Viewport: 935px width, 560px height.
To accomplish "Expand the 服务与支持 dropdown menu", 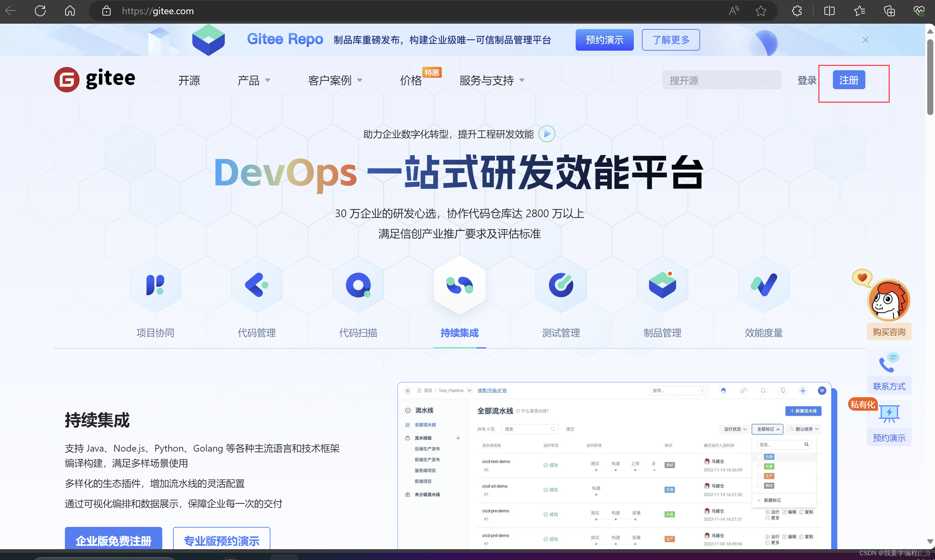I will pyautogui.click(x=491, y=80).
